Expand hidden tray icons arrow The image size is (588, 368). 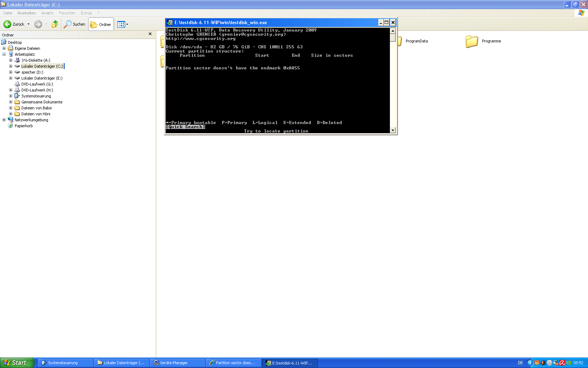530,363
